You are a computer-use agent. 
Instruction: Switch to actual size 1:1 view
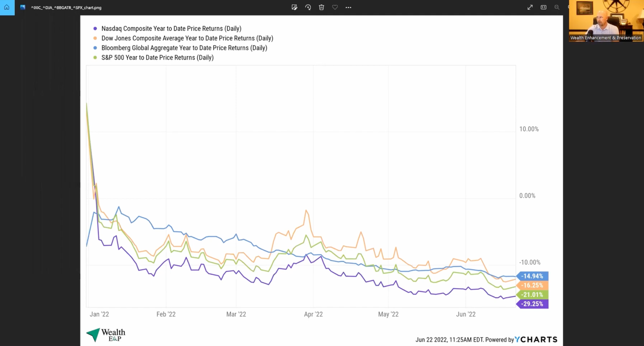(x=543, y=7)
